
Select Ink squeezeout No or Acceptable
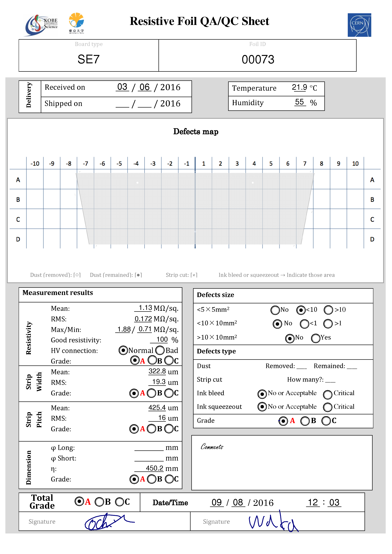(262, 407)
